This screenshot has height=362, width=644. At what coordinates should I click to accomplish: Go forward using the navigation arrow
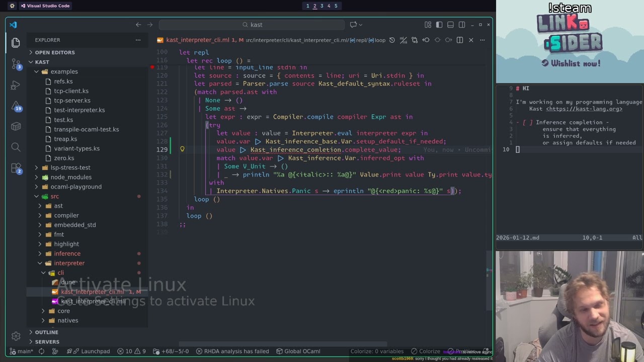(x=150, y=25)
